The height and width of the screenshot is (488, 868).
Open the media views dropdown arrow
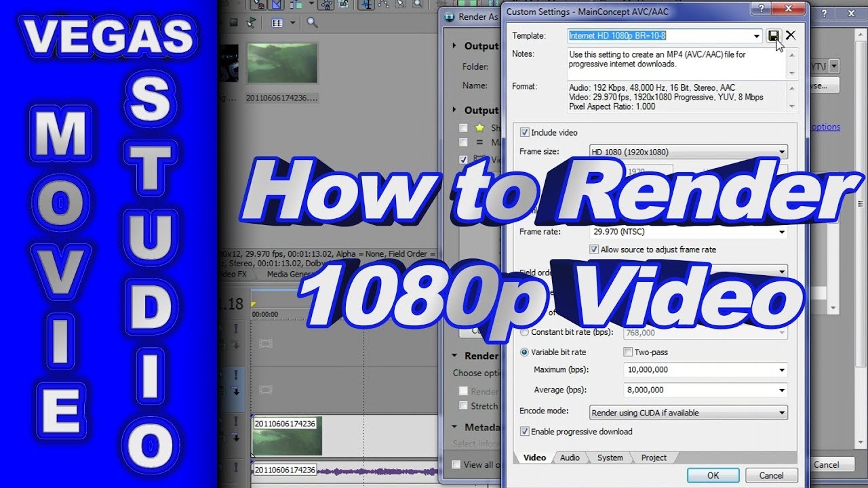click(293, 22)
